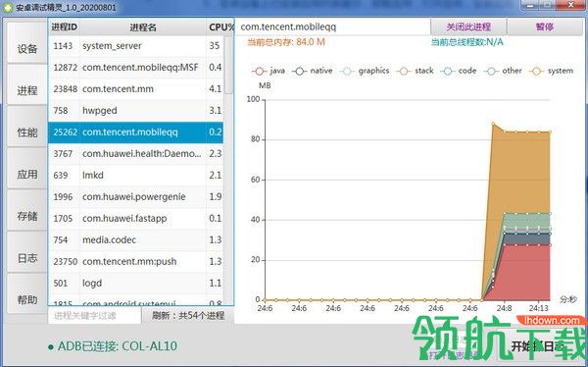
Task: Click the 关闭此进程 button
Action: pyautogui.click(x=468, y=26)
